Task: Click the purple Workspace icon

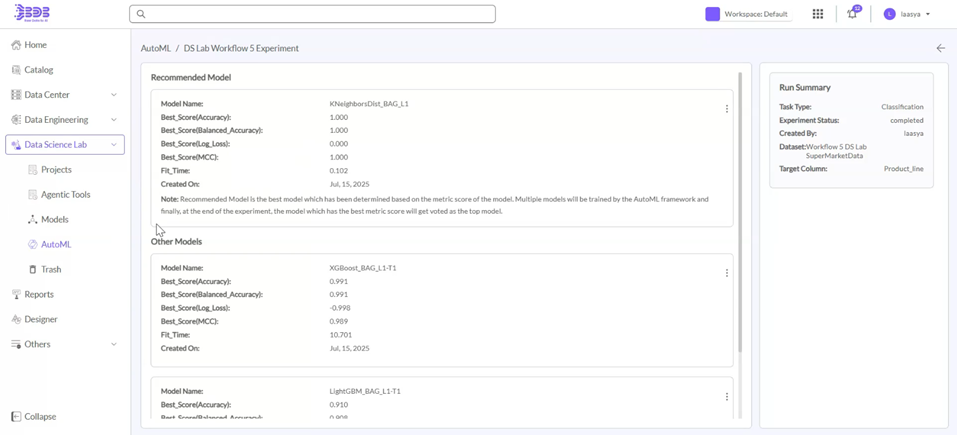Action: tap(712, 14)
